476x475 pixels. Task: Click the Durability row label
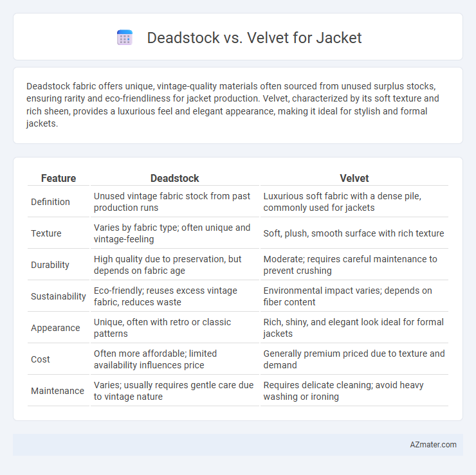tap(50, 265)
